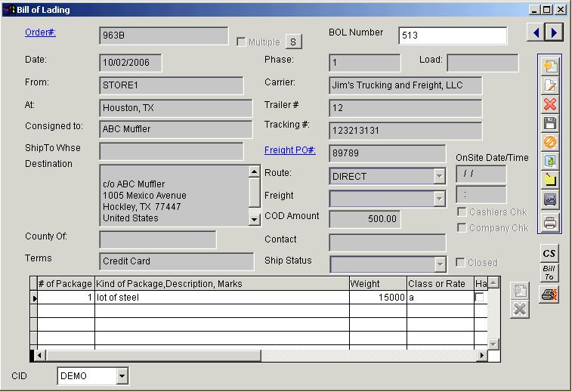
Task: Click into the BOL Number field
Action: 453,35
